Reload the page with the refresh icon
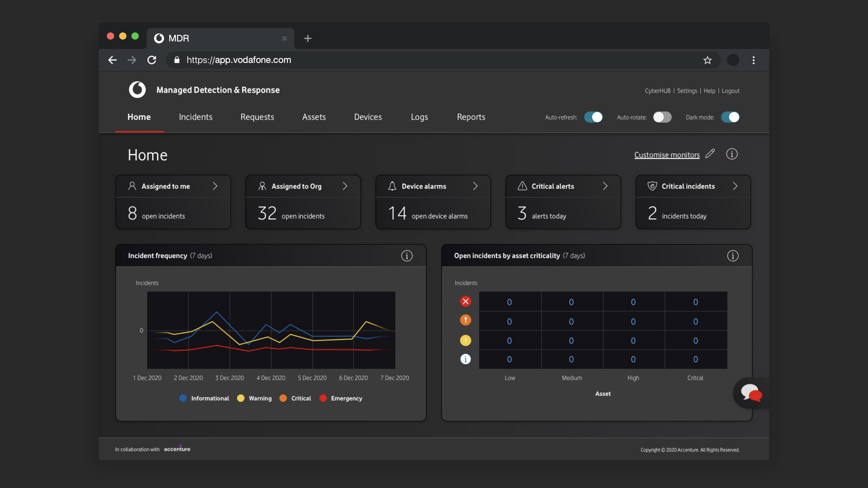Screen dimensions: 868x488 (152, 60)
